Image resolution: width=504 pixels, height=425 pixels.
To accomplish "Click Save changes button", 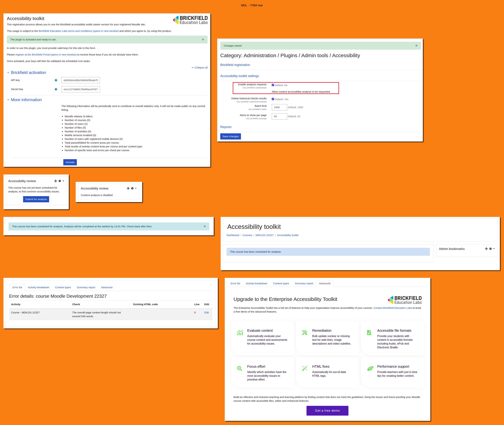I will coord(231,136).
